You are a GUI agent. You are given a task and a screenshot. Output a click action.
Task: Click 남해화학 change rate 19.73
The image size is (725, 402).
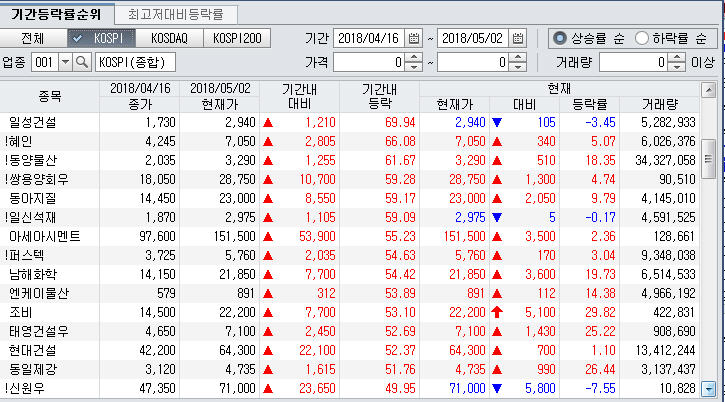coord(600,274)
